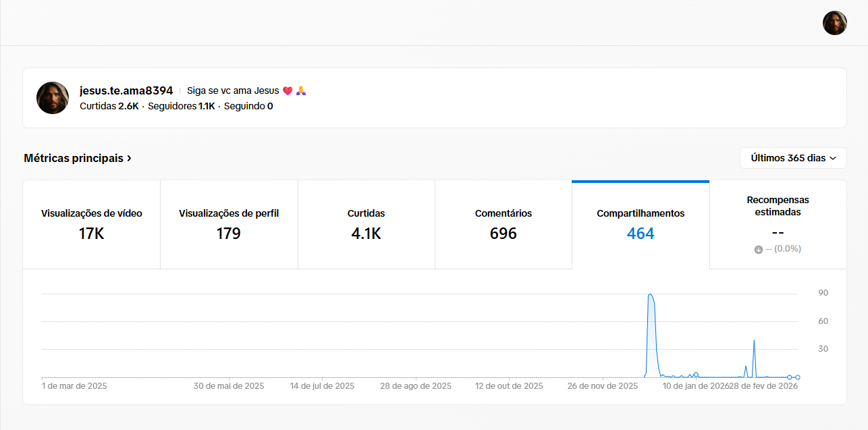Screen dimensions: 868x430
Task: Click the praying hands emoji in the bio
Action: click(x=301, y=91)
